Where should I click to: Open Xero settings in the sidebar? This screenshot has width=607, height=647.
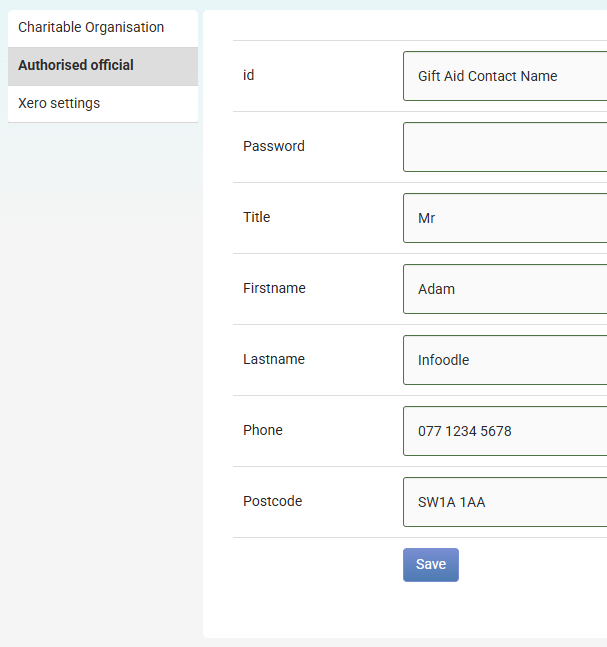103,104
